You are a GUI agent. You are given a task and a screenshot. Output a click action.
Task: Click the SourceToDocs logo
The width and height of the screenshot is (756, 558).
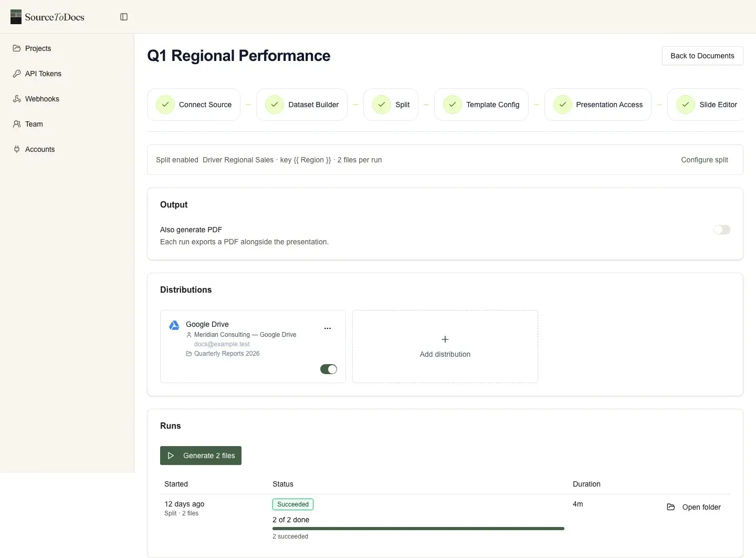point(47,17)
